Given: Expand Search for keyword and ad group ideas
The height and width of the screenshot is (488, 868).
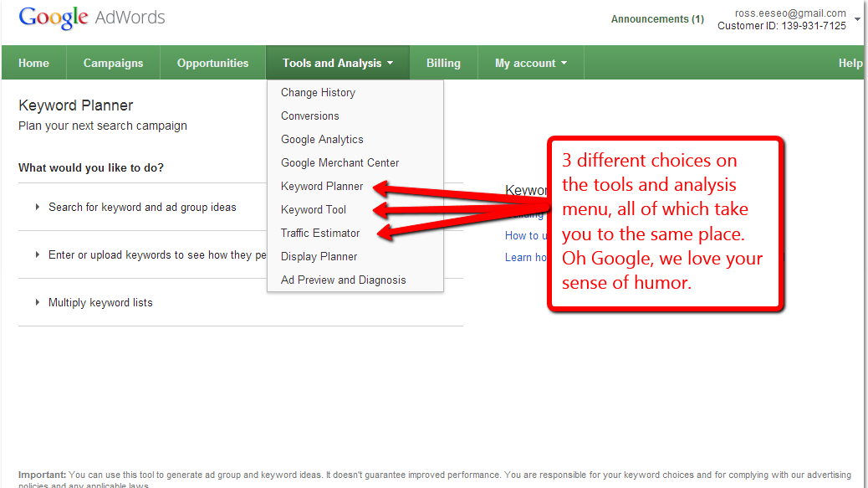Looking at the screenshot, I should pos(142,207).
